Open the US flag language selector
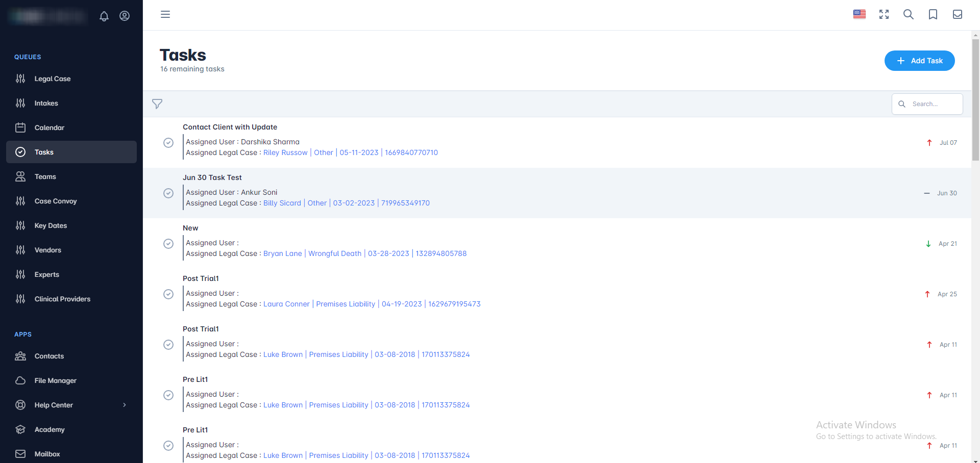The height and width of the screenshot is (463, 980). coord(860,14)
